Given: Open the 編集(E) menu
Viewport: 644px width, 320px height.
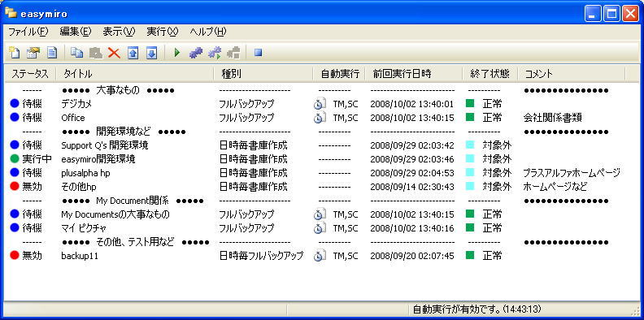Looking at the screenshot, I should point(76,32).
